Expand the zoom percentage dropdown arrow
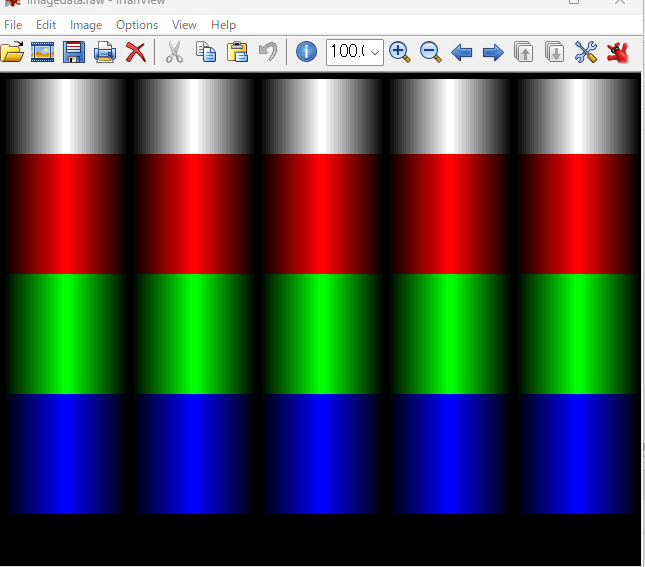 pyautogui.click(x=375, y=53)
